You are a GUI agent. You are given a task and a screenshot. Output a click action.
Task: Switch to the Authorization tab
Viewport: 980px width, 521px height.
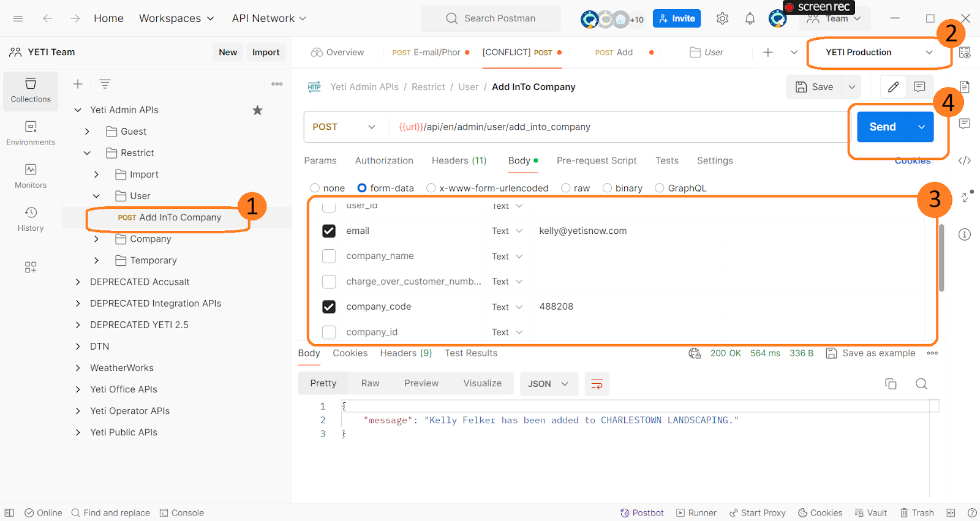coord(384,160)
